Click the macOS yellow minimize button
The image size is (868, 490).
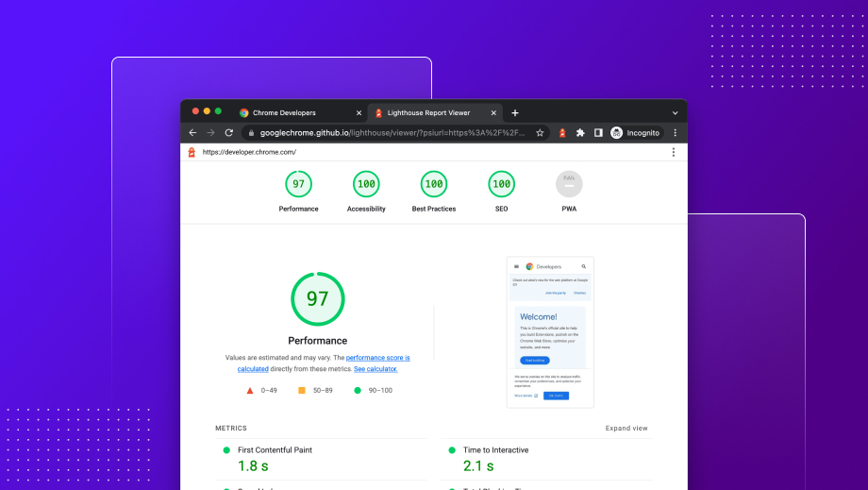point(207,111)
